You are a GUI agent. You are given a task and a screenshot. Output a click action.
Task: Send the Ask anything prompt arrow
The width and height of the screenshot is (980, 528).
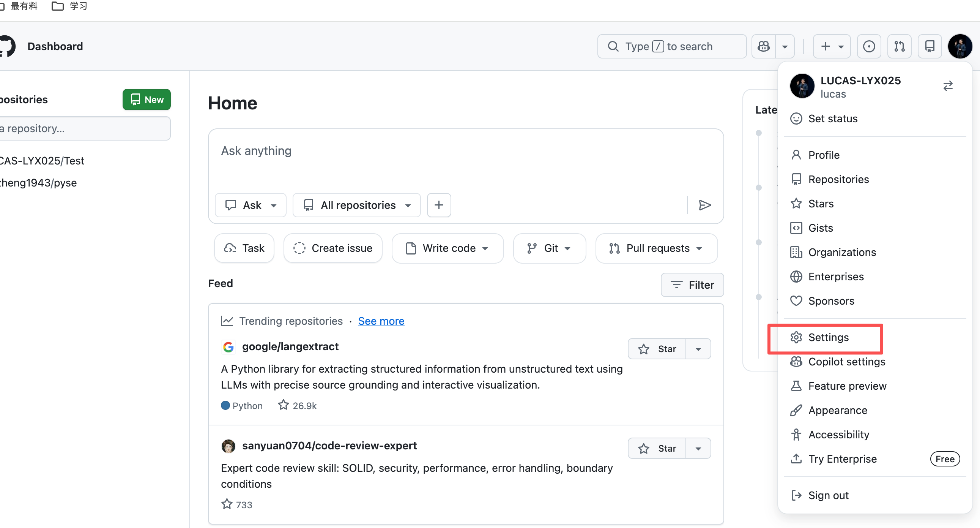(704, 205)
